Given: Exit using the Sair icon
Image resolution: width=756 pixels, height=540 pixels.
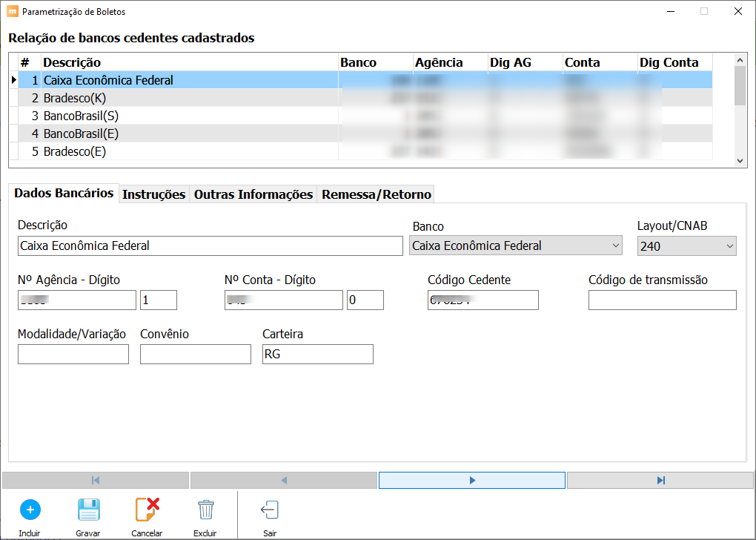Looking at the screenshot, I should tap(270, 510).
